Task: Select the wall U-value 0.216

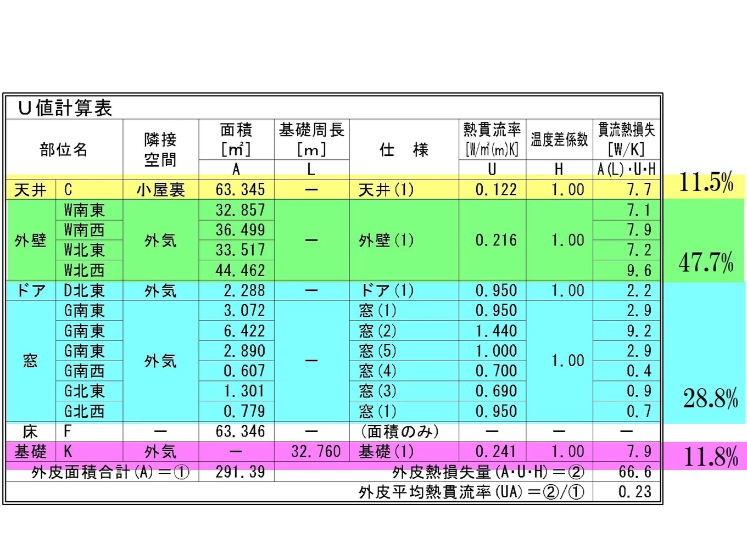Action: tap(495, 240)
